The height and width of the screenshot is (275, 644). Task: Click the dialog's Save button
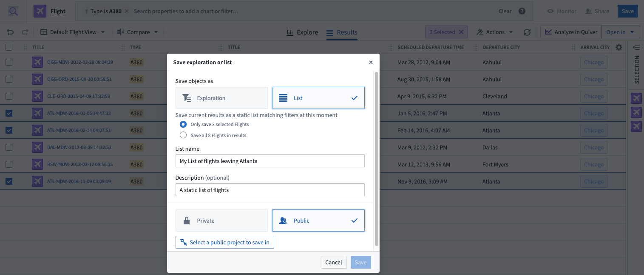360,262
